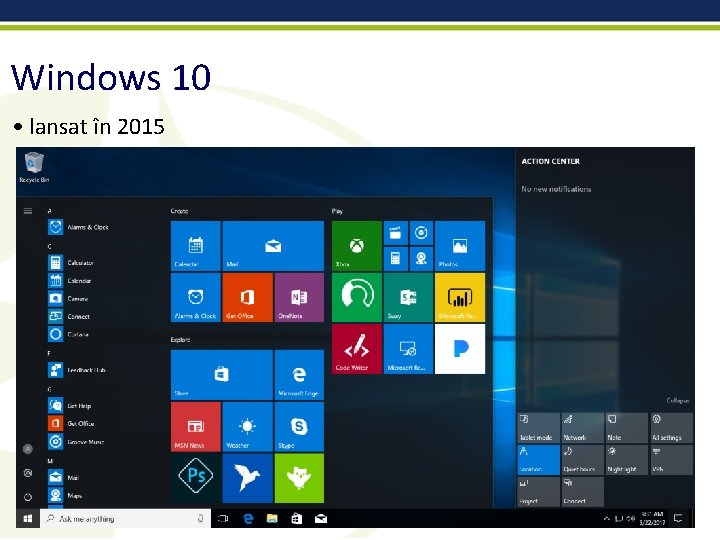Click the letter C header in app list
This screenshot has width=720, height=540.
(50, 247)
